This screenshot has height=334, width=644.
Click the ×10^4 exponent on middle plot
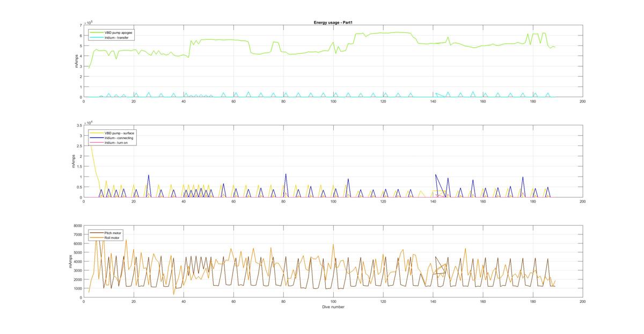point(89,122)
